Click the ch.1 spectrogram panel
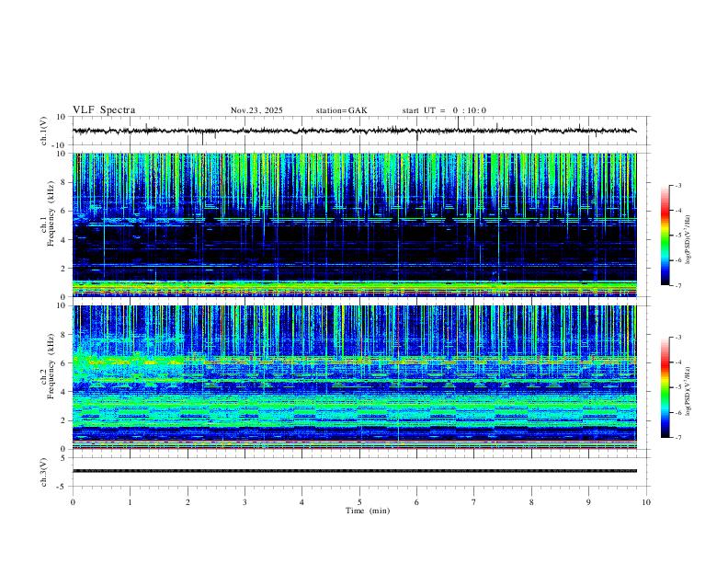Image resolution: width=728 pixels, height=563 pixels. pyautogui.click(x=355, y=224)
